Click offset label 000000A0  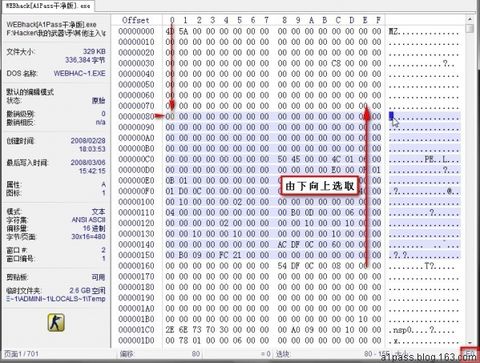point(136,138)
